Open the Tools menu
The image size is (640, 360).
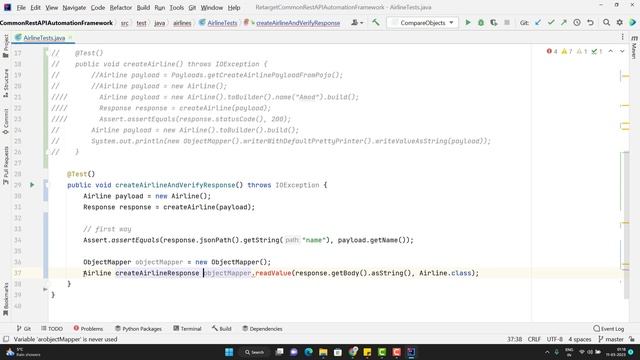click(176, 7)
